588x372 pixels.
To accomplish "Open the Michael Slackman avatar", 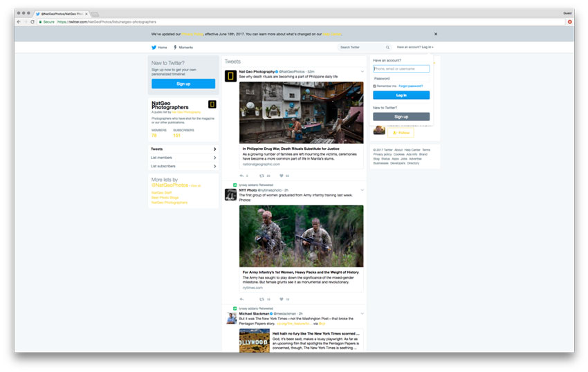I will point(230,318).
